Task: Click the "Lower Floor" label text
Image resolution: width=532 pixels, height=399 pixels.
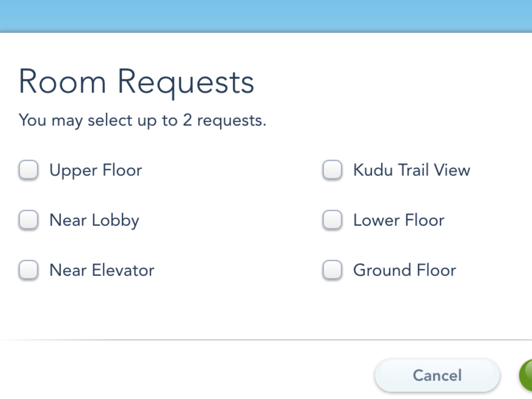Action: [399, 220]
